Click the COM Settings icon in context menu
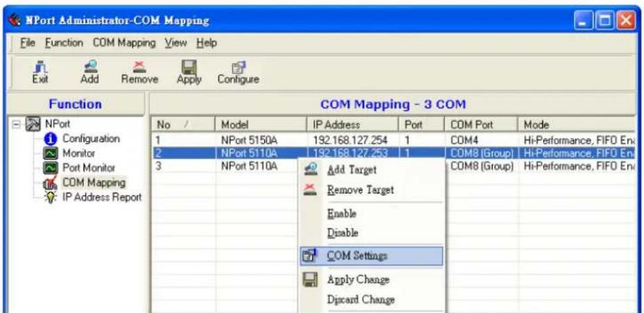 pos(310,257)
